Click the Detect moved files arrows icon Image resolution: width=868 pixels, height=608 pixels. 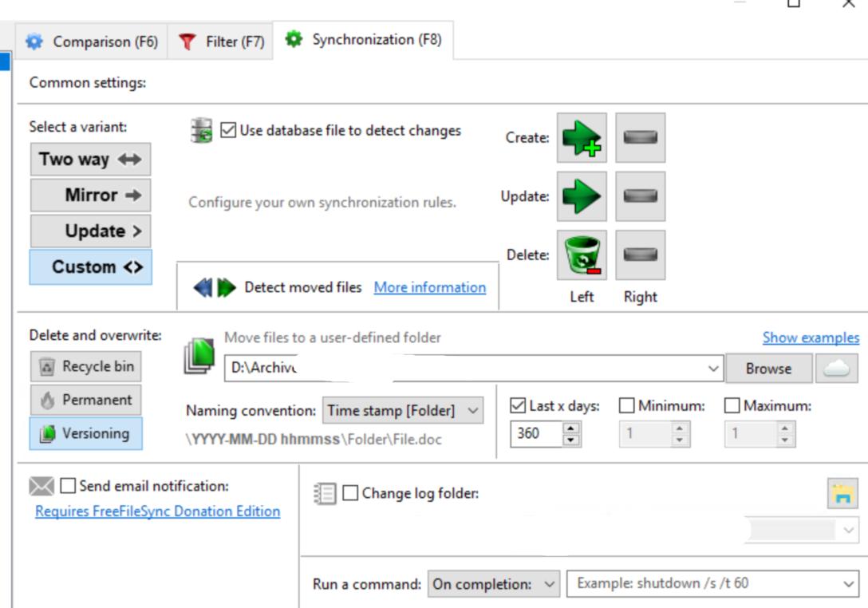[215, 287]
